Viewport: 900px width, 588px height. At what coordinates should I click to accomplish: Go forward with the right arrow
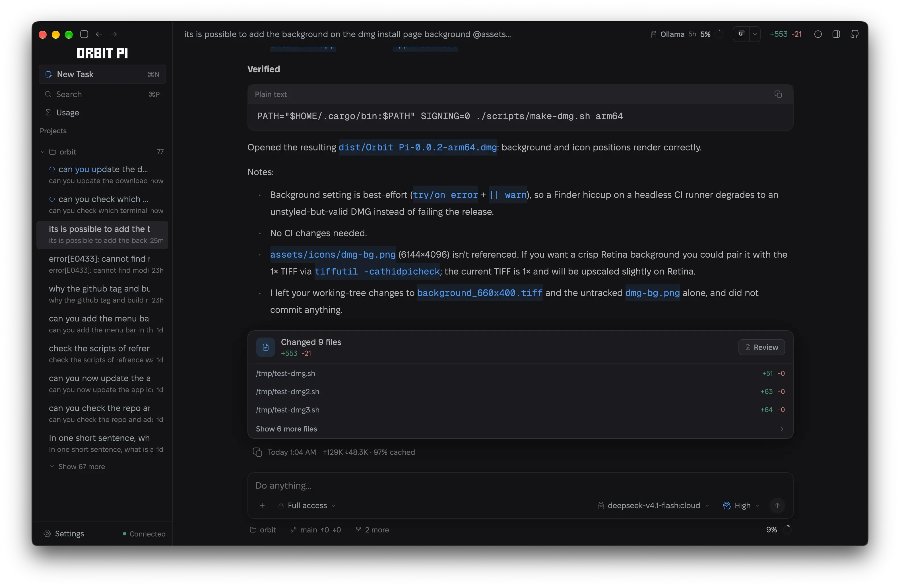114,34
